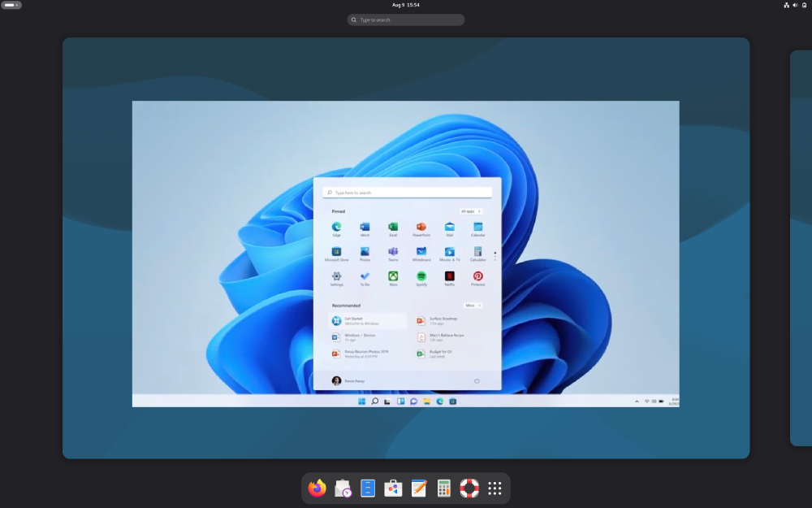Open the pinned Settings gear app
Viewport: 812px width, 508px height.
[x=337, y=278]
